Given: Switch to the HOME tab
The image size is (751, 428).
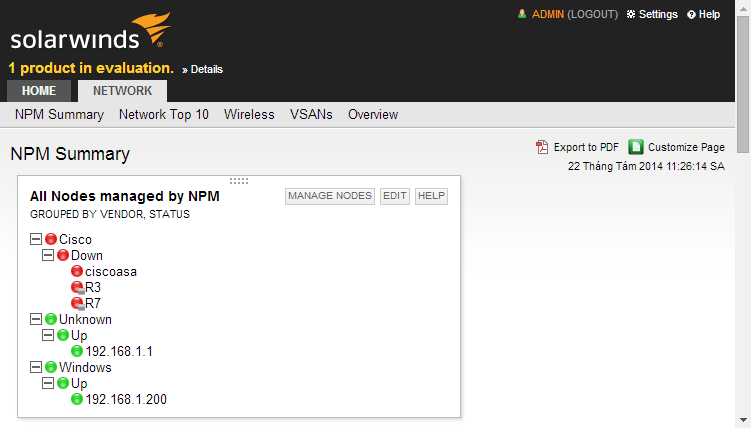Looking at the screenshot, I should click(39, 91).
